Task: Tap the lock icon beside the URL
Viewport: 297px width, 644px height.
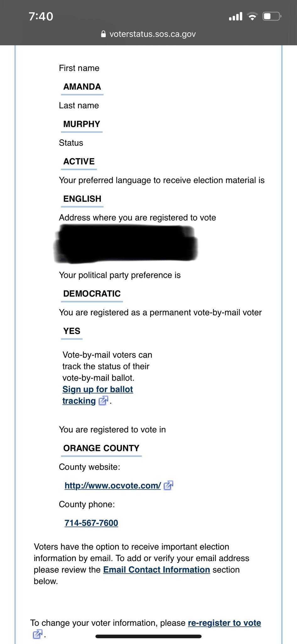Action: click(x=103, y=34)
